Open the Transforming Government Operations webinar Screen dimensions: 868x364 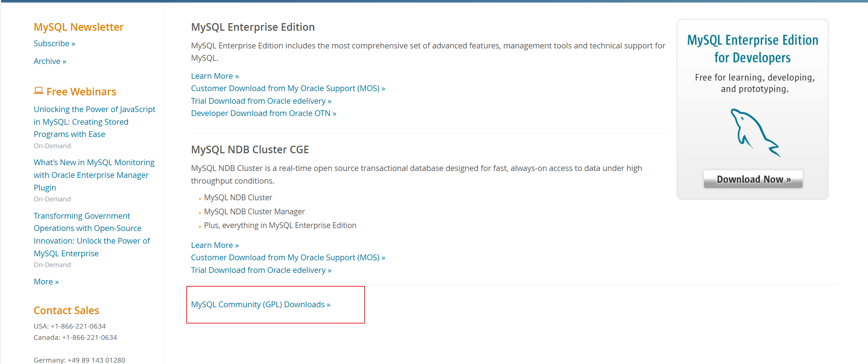92,235
